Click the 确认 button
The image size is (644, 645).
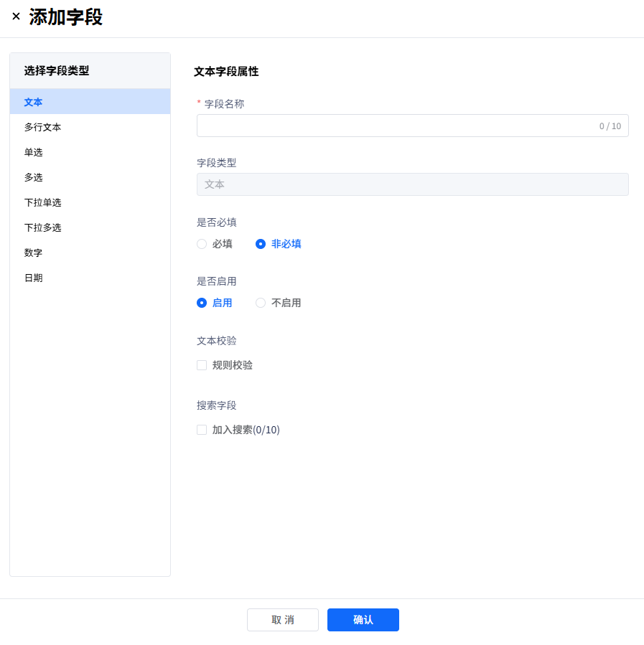point(363,620)
